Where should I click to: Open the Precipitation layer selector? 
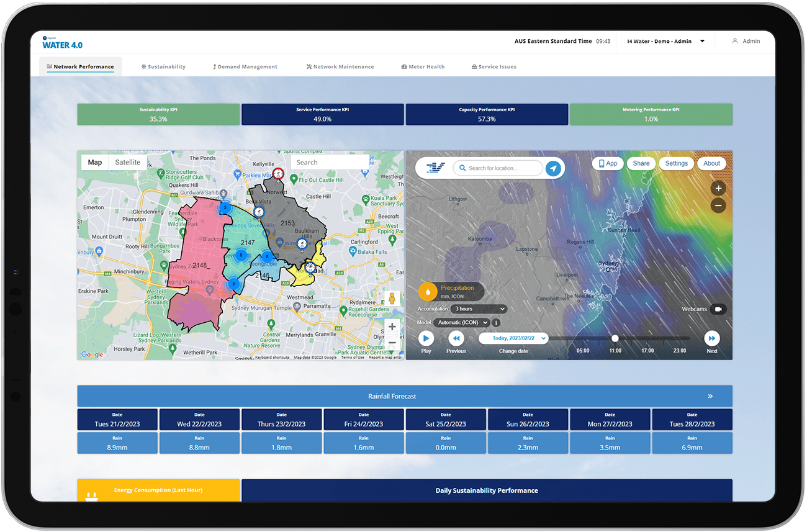point(451,291)
